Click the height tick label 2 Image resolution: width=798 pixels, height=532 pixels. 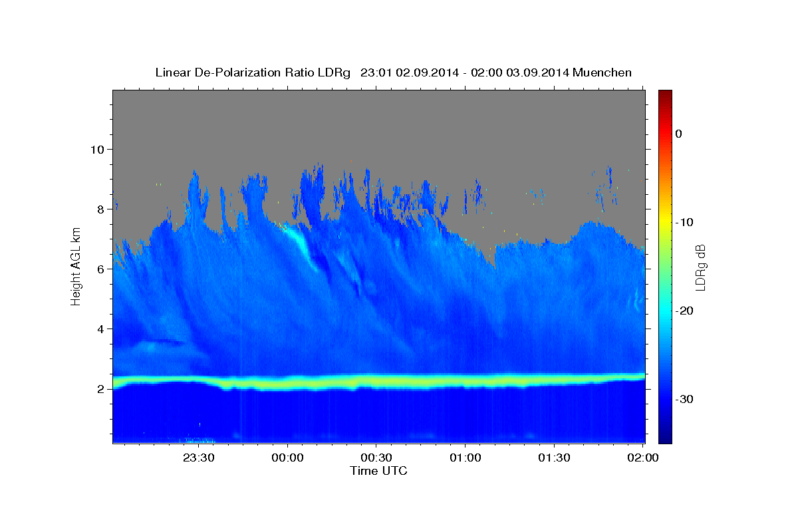click(x=100, y=388)
